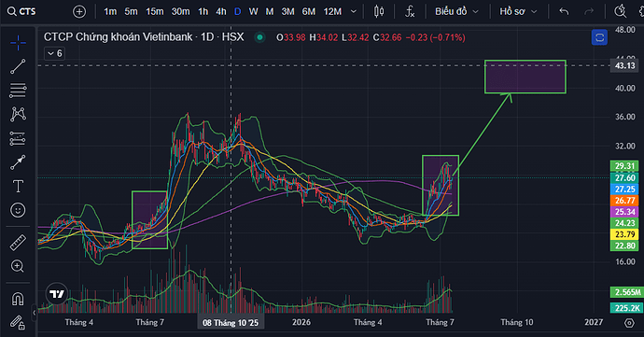The height and width of the screenshot is (337, 644).
Task: Select the W weekly timeframe
Action: click(x=254, y=11)
